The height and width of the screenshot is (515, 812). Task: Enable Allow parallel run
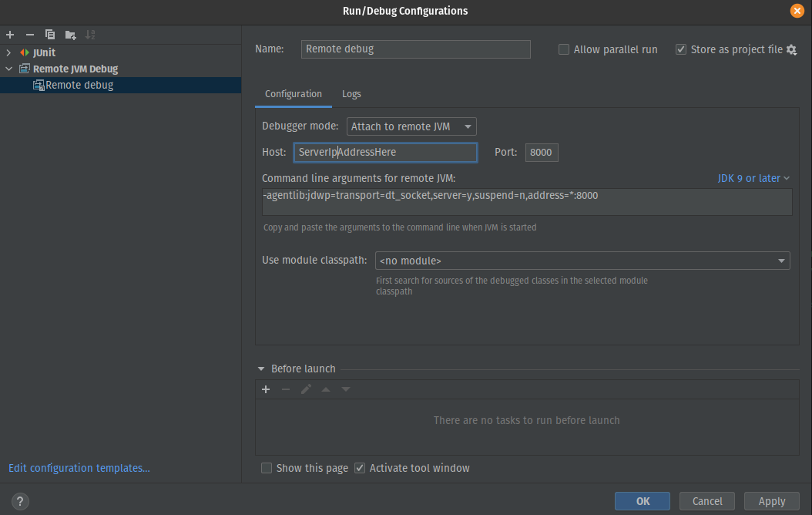pyautogui.click(x=563, y=49)
